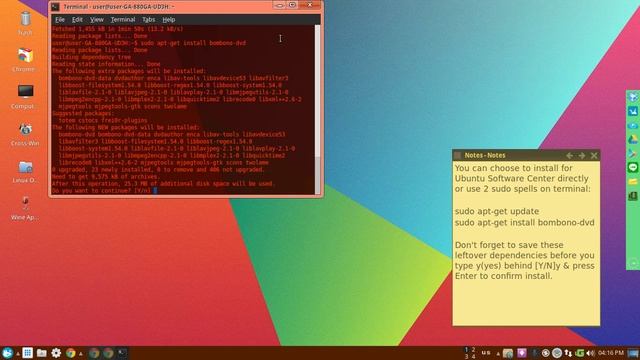
Task: Open the LINE messenger icon in right dock
Action: coord(633,167)
